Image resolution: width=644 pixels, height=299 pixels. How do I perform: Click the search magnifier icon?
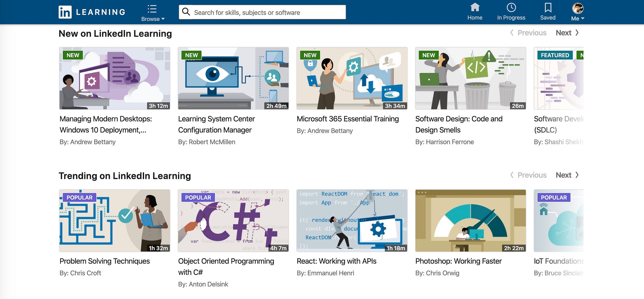click(x=186, y=12)
